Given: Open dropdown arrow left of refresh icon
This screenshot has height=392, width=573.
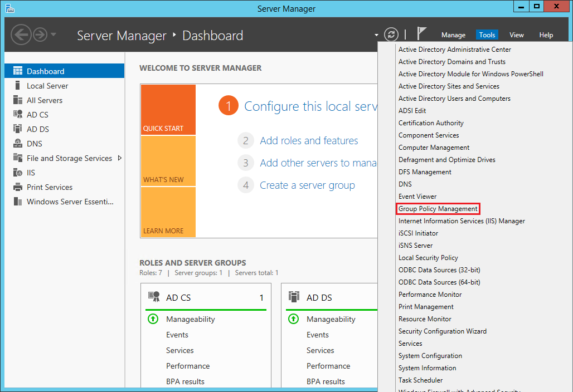Looking at the screenshot, I should coord(376,35).
